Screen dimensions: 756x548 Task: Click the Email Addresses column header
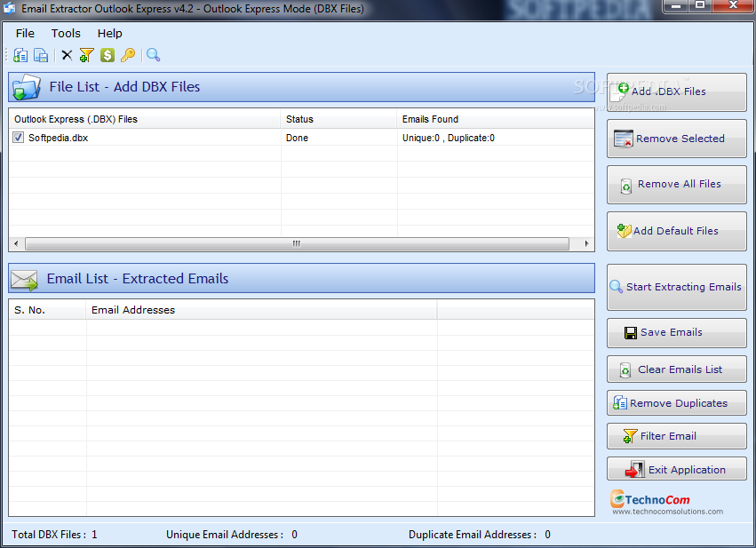coord(261,310)
